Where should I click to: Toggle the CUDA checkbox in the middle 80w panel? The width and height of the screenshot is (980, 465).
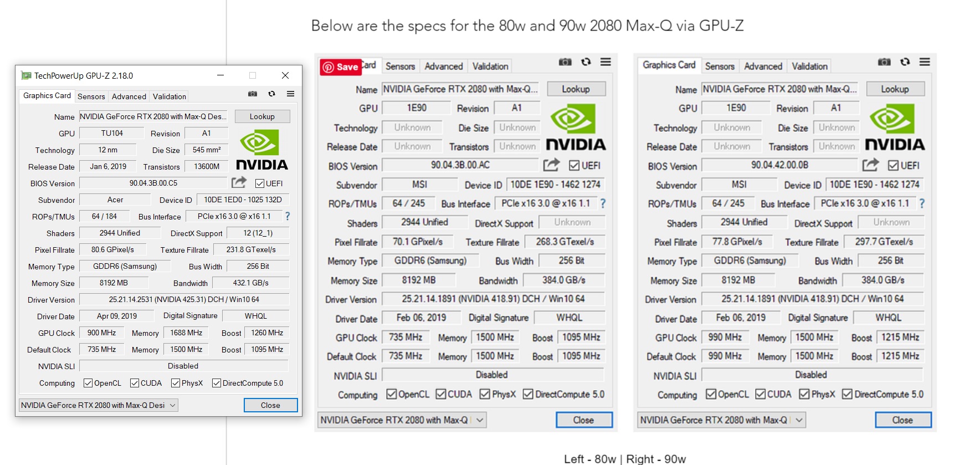[441, 394]
